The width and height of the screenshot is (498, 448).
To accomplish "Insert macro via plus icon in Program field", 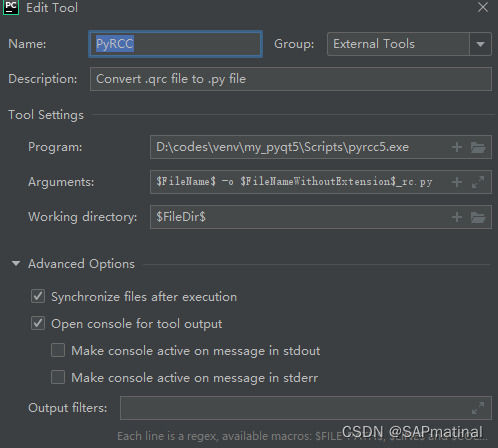I will pyautogui.click(x=457, y=147).
